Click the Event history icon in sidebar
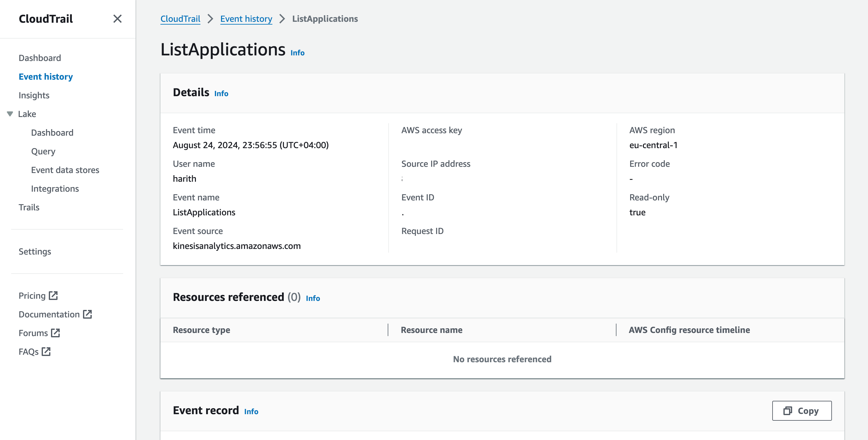 click(45, 76)
